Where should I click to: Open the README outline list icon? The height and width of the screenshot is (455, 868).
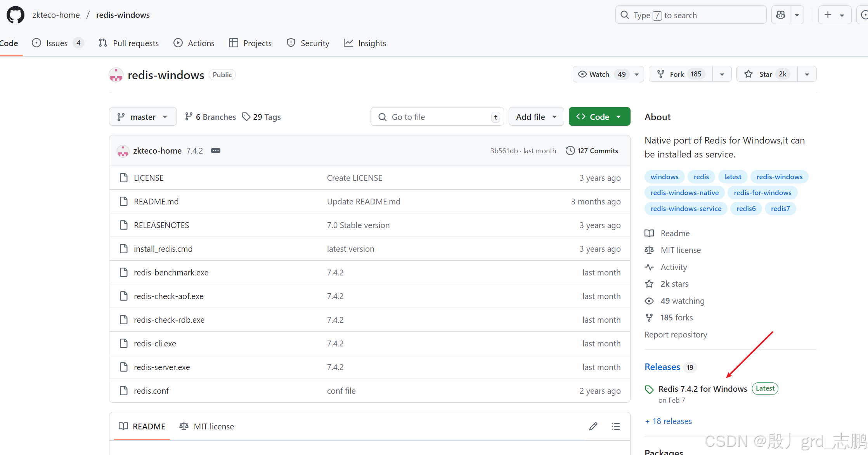click(x=615, y=426)
